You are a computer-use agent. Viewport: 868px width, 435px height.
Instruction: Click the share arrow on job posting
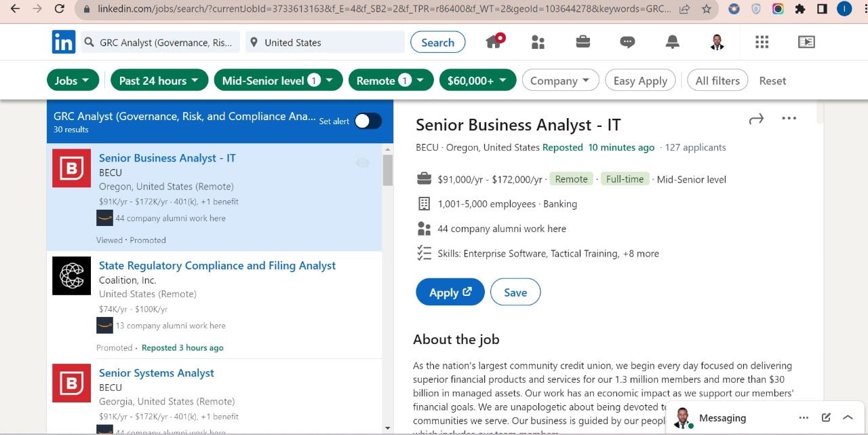pyautogui.click(x=756, y=119)
